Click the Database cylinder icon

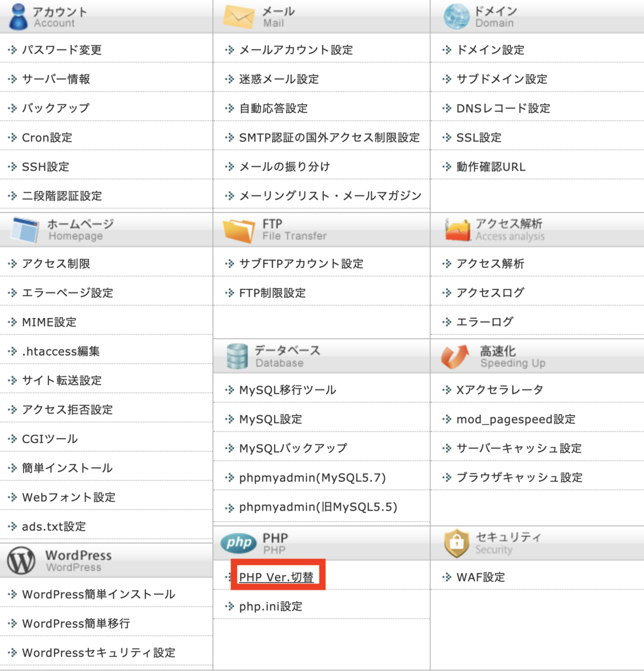coord(237,356)
